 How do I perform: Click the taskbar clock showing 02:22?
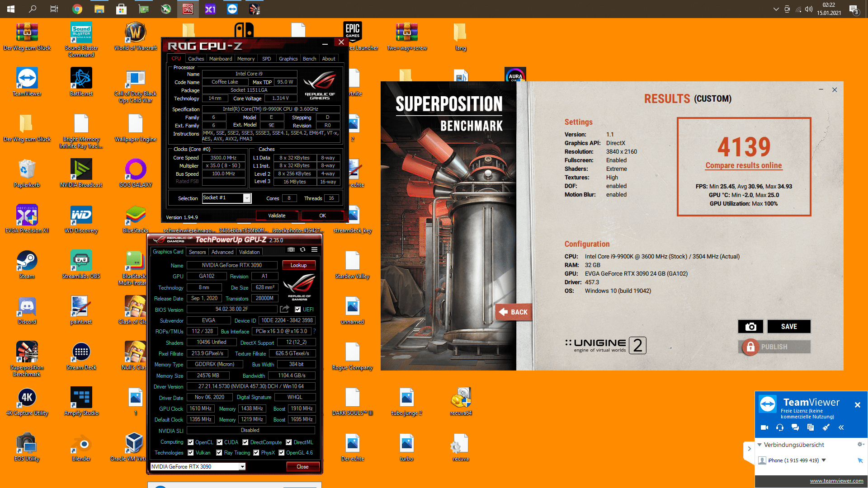pos(829,9)
